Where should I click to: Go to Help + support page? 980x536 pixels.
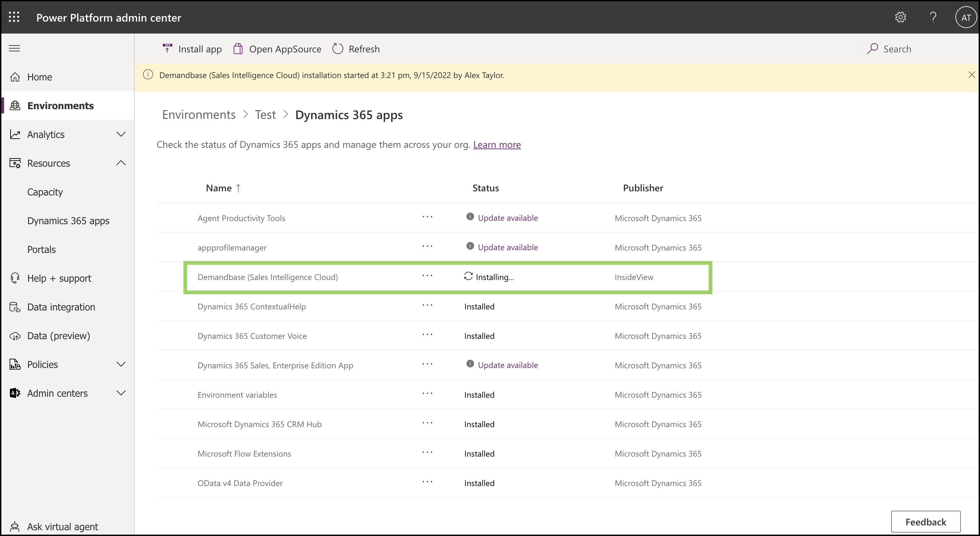59,278
